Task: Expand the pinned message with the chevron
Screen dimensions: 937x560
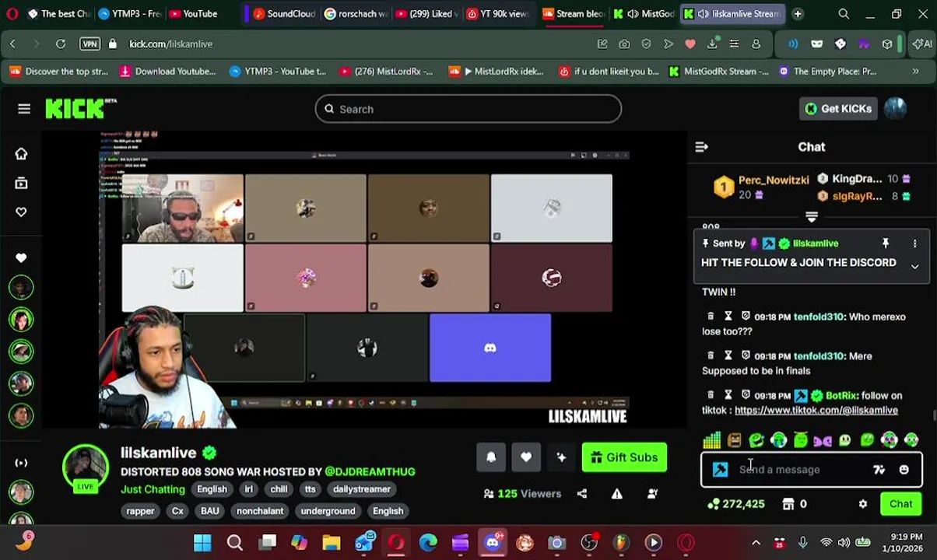Action: (914, 267)
